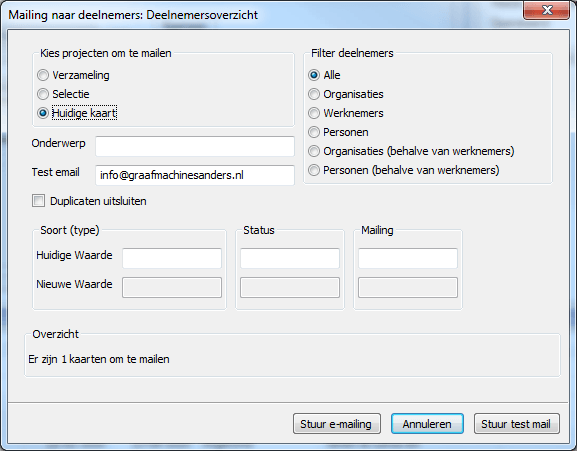Click the Status Nieuwe Waarde field
Viewport: 577px width, 451px height.
(x=290, y=287)
